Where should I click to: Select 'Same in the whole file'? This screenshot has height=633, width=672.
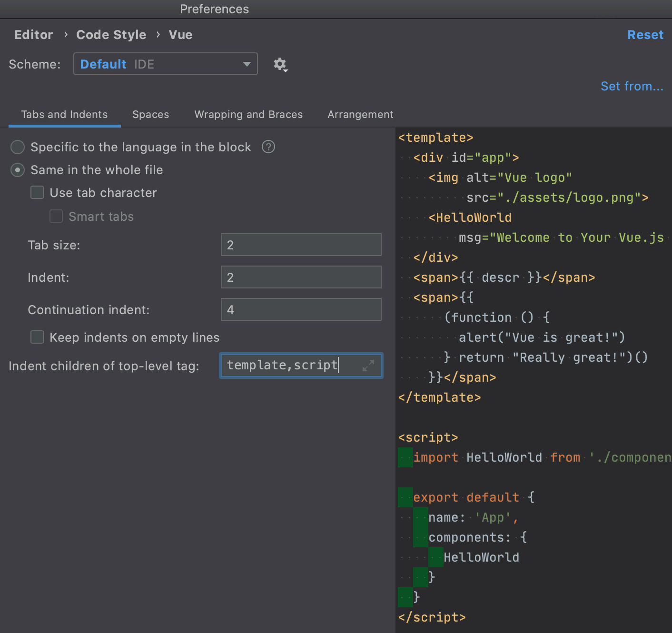coord(18,170)
